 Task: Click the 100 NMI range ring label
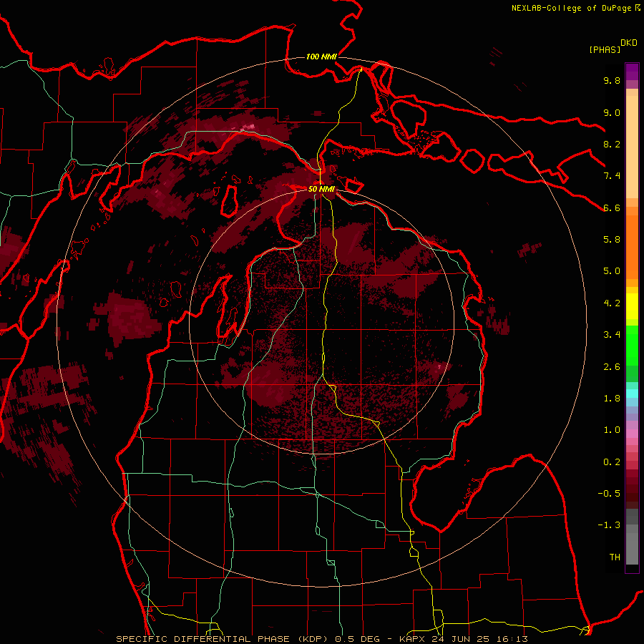[321, 57]
